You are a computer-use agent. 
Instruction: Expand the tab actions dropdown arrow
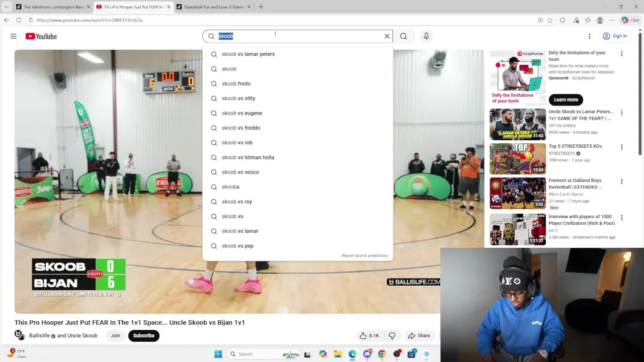[x=6, y=7]
